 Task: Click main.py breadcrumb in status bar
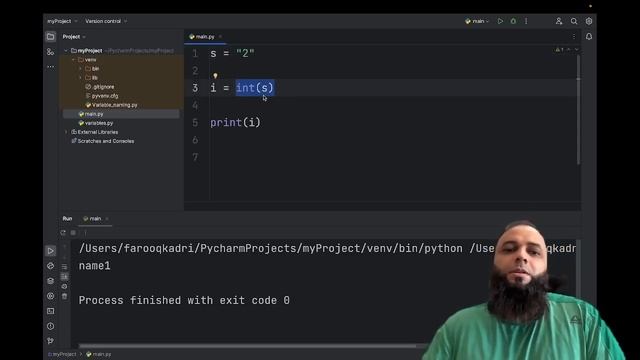[x=98, y=354]
